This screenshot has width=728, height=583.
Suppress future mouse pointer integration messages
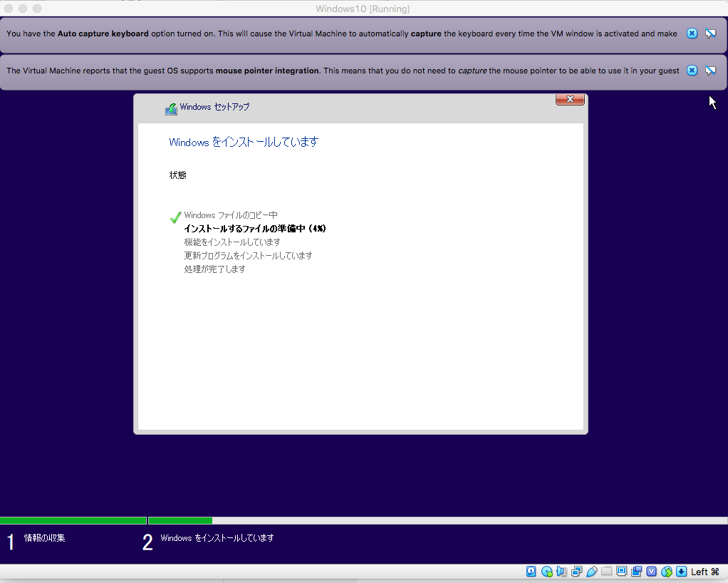click(710, 71)
